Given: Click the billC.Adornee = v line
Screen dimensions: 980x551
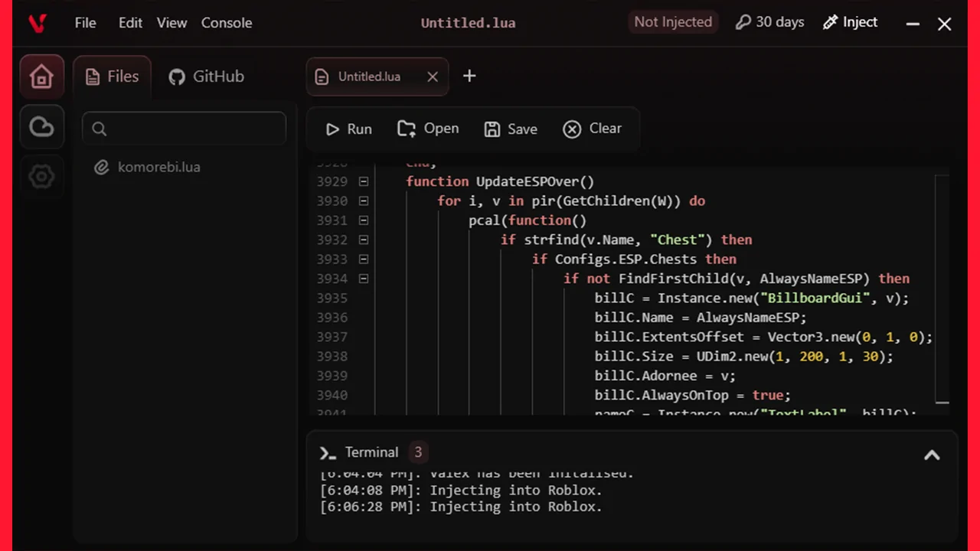Looking at the screenshot, I should click(665, 376).
